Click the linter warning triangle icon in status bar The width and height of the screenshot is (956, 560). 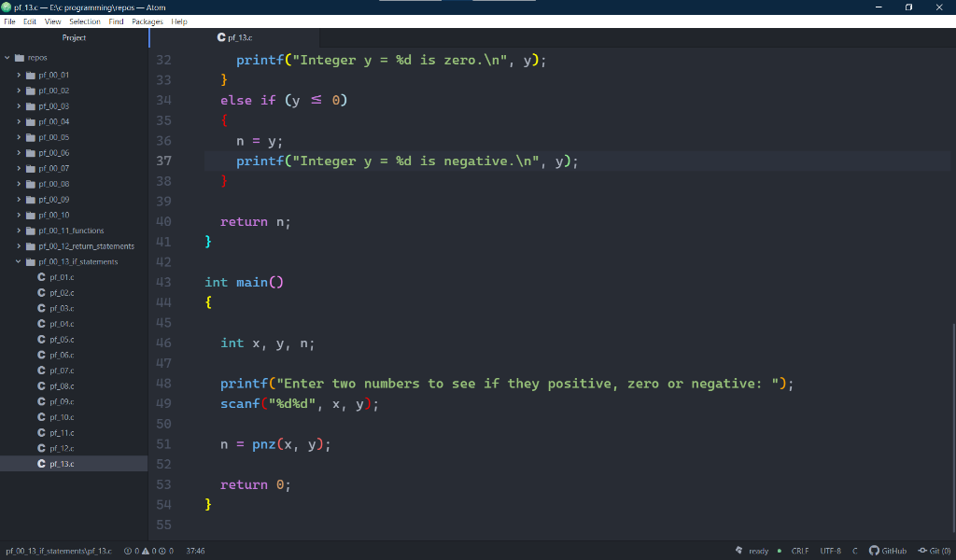[x=145, y=551]
